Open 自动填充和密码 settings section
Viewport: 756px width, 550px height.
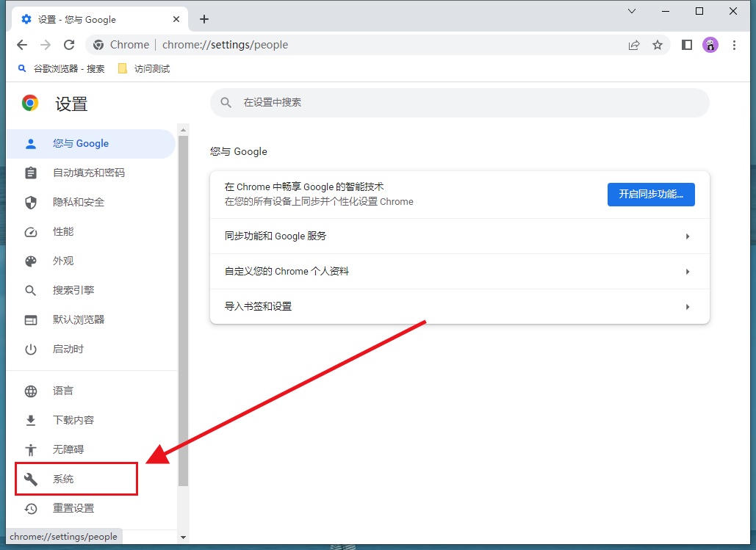[x=90, y=173]
